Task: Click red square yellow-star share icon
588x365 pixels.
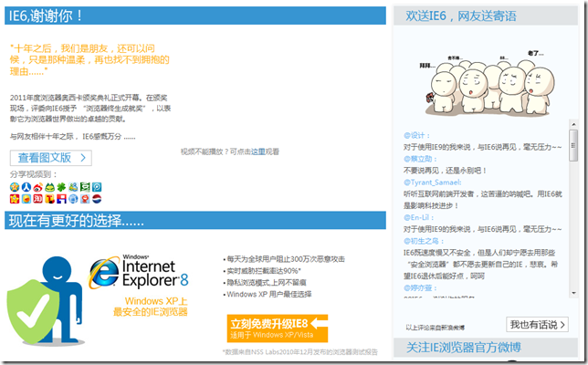Action: pos(15,199)
